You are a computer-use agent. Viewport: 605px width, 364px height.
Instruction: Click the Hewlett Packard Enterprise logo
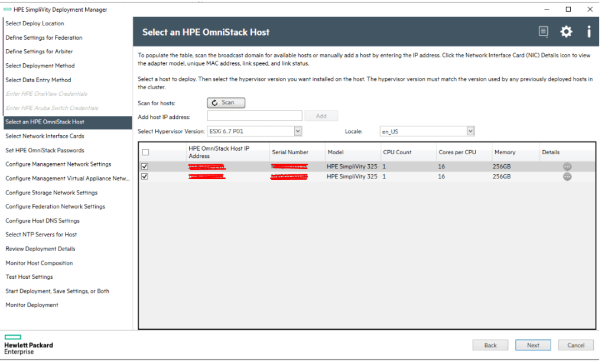pyautogui.click(x=28, y=344)
